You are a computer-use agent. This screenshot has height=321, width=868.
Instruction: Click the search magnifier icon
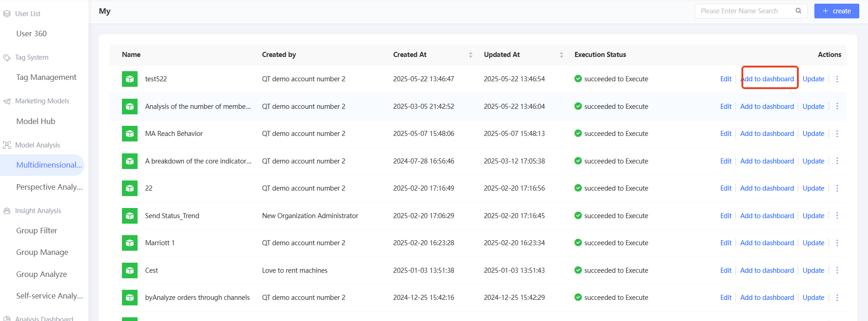click(798, 11)
